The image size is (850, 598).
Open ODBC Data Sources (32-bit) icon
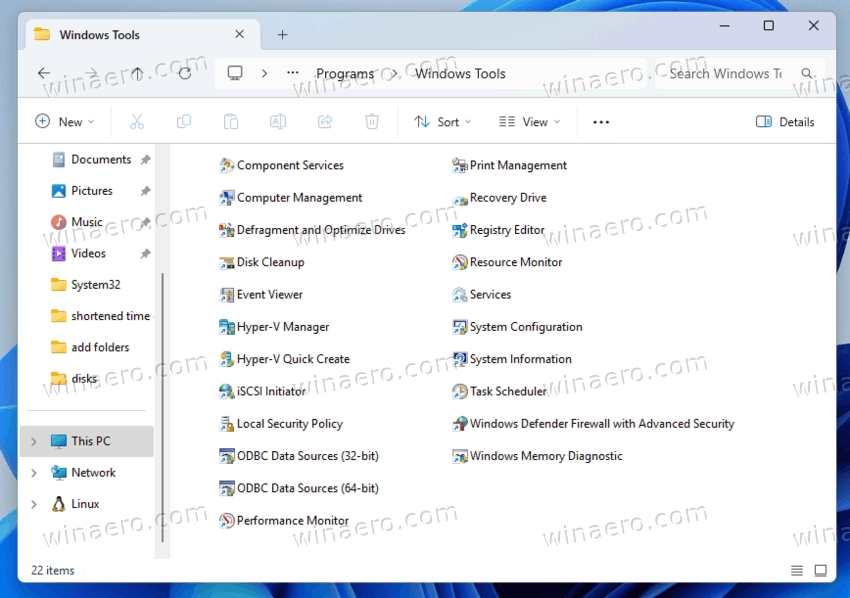(x=227, y=456)
